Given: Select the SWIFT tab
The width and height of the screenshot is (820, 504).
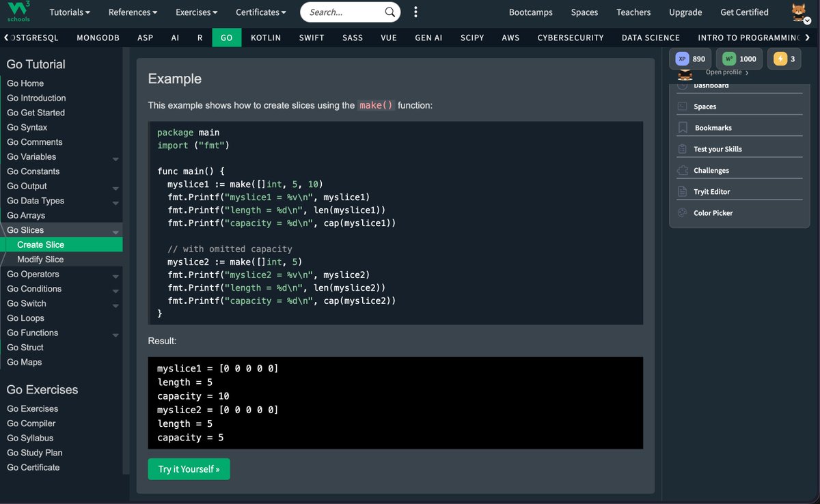Looking at the screenshot, I should (x=312, y=38).
